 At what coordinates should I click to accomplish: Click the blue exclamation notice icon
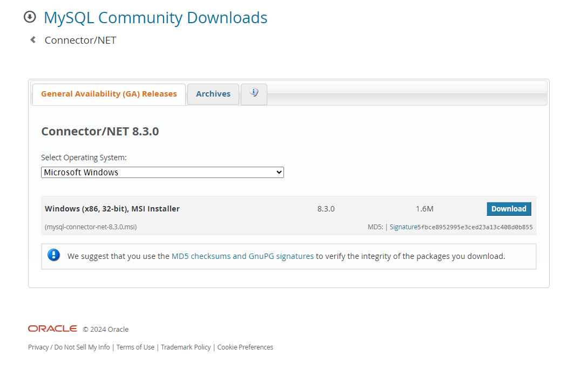[53, 255]
